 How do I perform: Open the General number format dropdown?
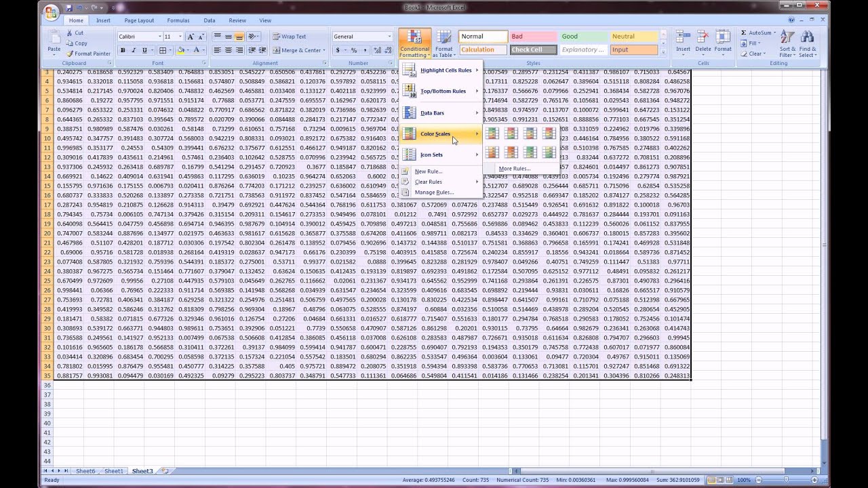pyautogui.click(x=389, y=37)
